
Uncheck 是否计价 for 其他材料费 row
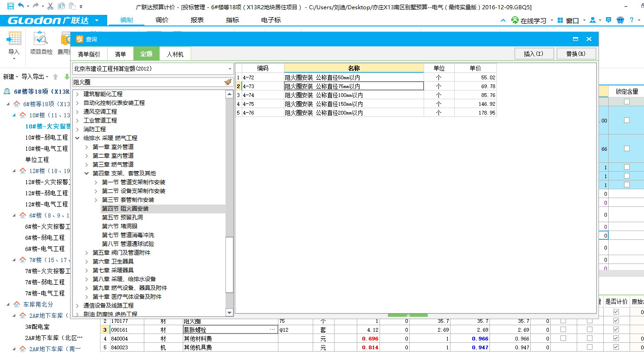[x=616, y=339]
